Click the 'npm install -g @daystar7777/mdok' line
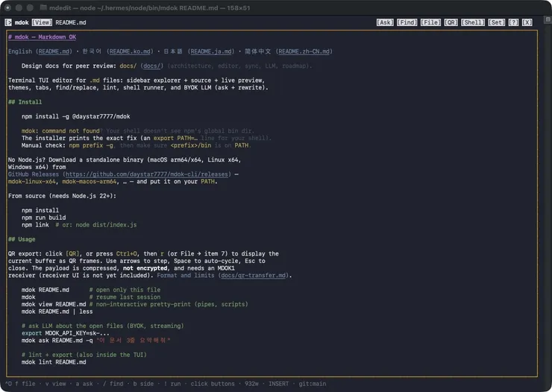The height and width of the screenshot is (392, 552). [x=75, y=116]
